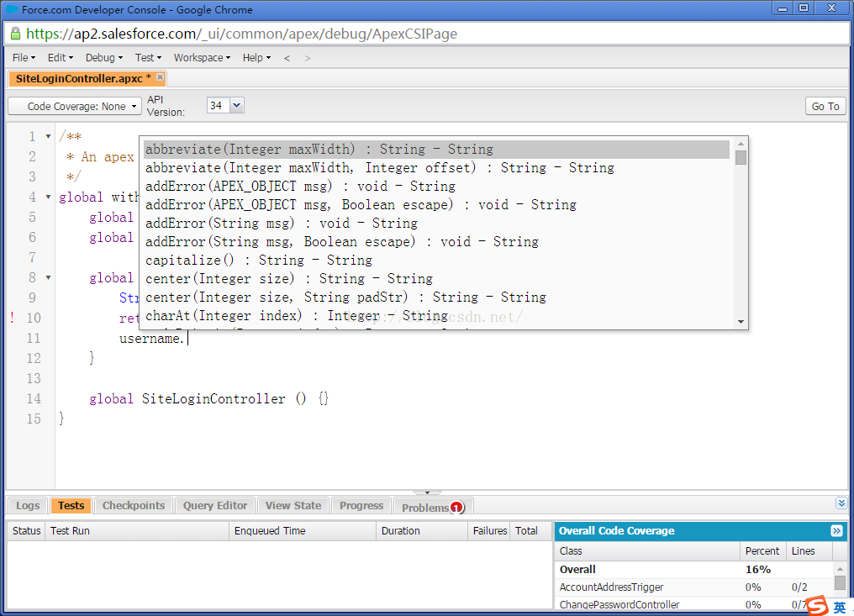Switch to the Logs tab
The width and height of the screenshot is (854, 616).
(28, 505)
